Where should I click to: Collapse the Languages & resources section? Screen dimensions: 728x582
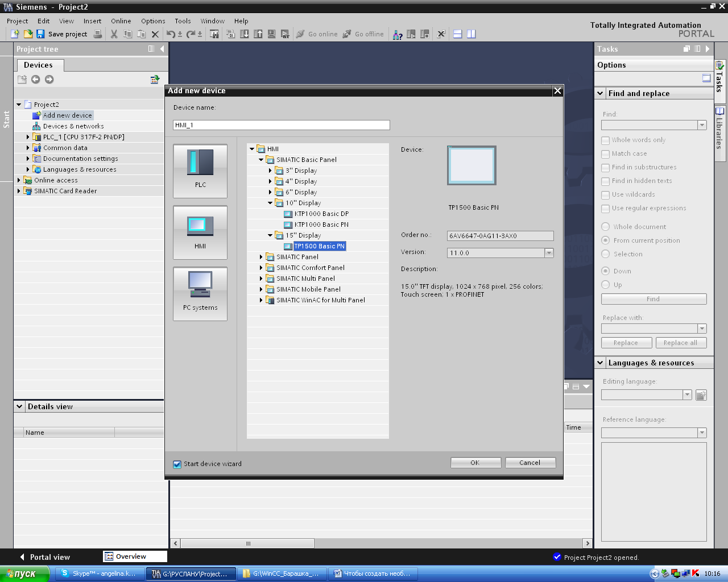(600, 363)
